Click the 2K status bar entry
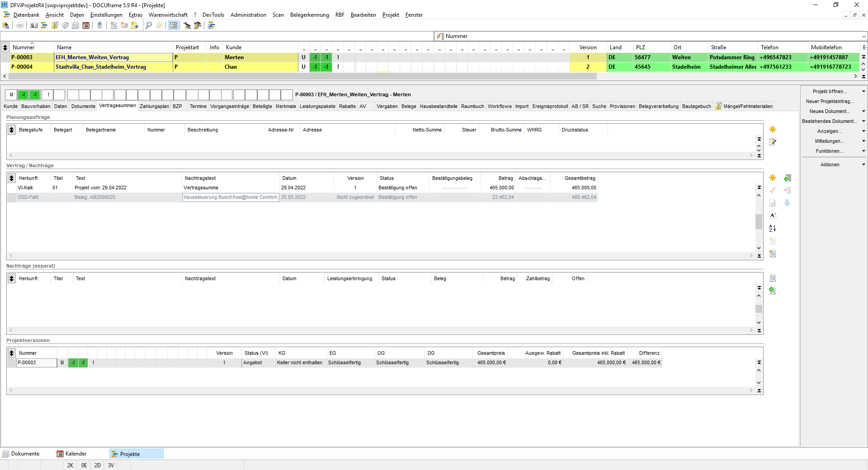 pos(71,465)
